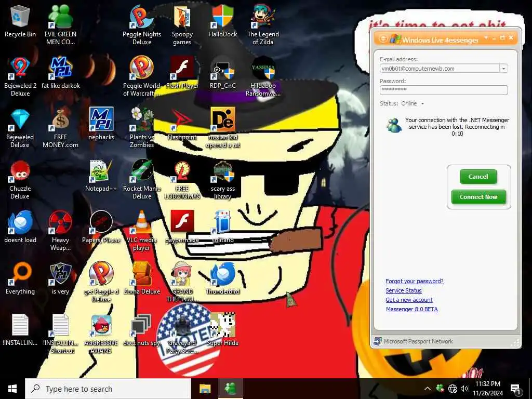
Task: Click the taskbar search box
Action: click(x=108, y=389)
